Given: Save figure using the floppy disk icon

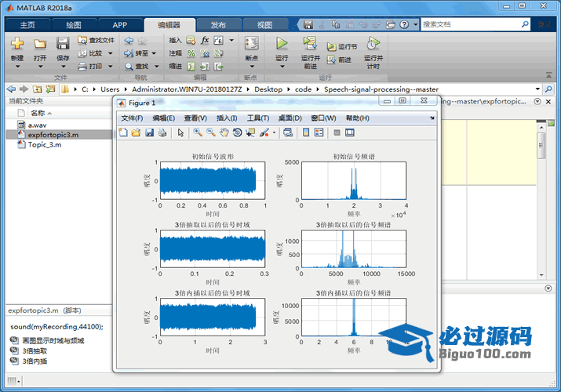Looking at the screenshot, I should [x=149, y=132].
